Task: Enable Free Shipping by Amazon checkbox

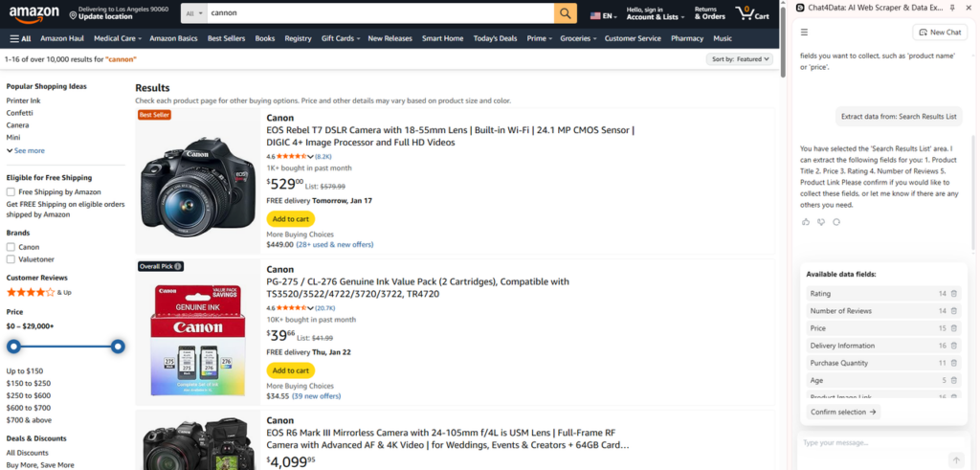Action: click(x=11, y=192)
